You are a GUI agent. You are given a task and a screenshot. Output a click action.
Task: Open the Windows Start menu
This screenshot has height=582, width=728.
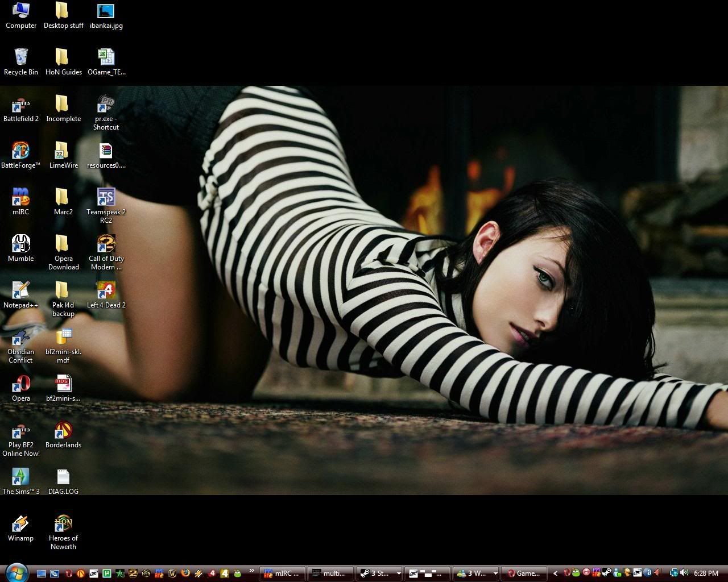[16, 573]
